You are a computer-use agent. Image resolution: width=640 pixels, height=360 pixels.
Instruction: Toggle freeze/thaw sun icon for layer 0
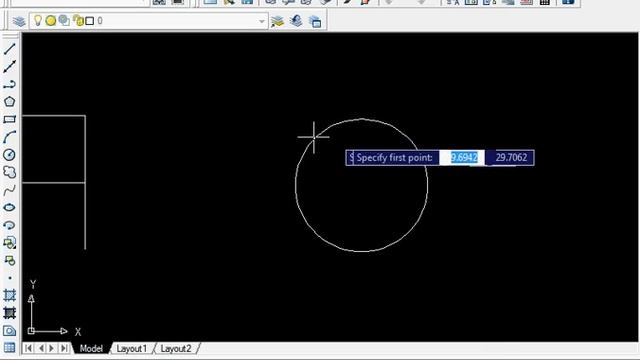tap(51, 20)
